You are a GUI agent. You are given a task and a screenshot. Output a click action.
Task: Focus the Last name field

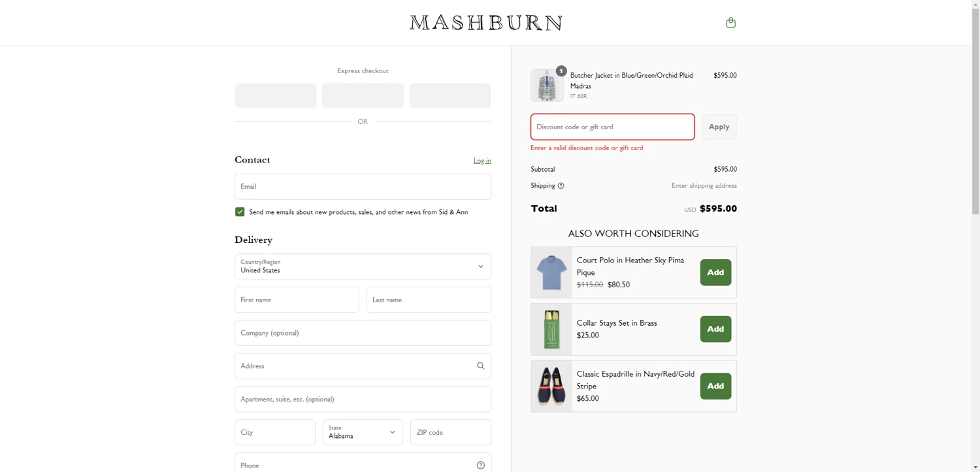pos(429,300)
